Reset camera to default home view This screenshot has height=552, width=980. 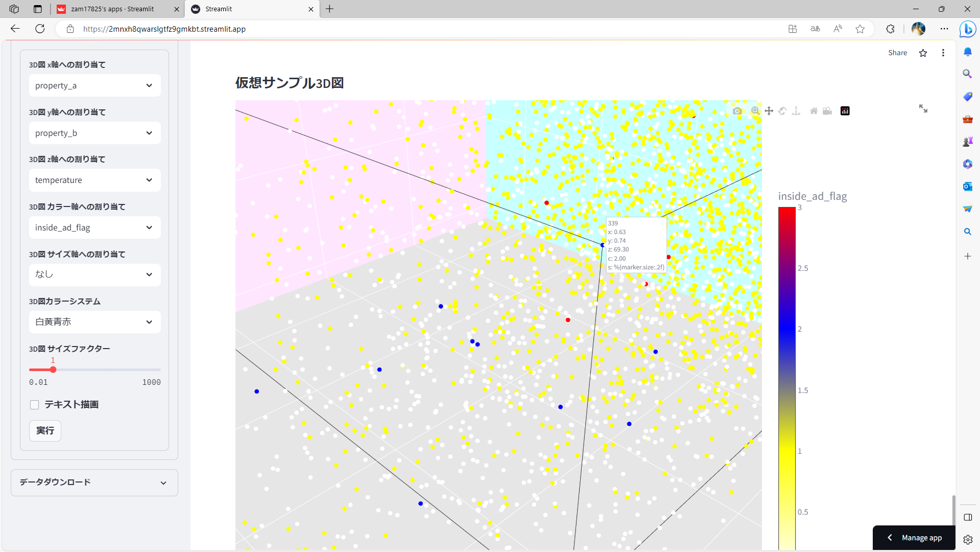pos(814,111)
